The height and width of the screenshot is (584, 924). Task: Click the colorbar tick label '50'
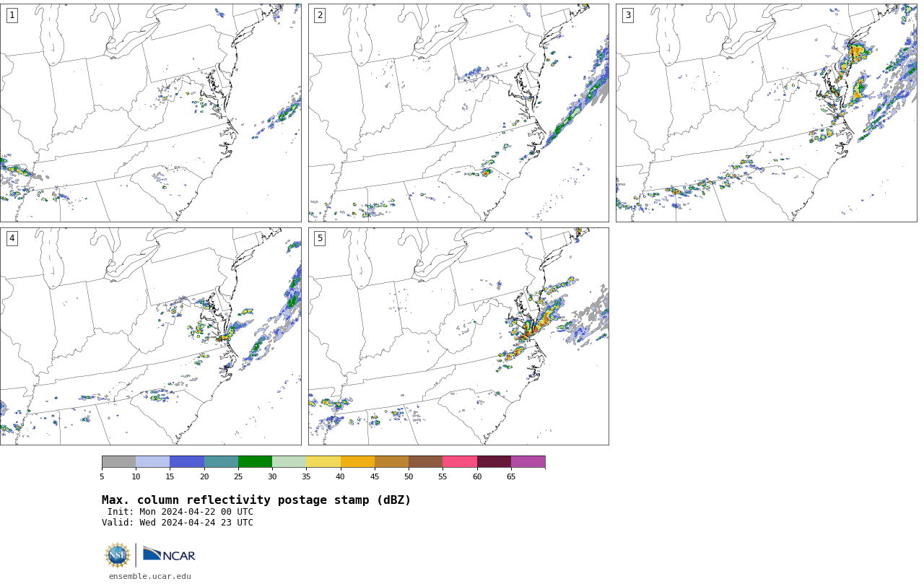pos(409,476)
